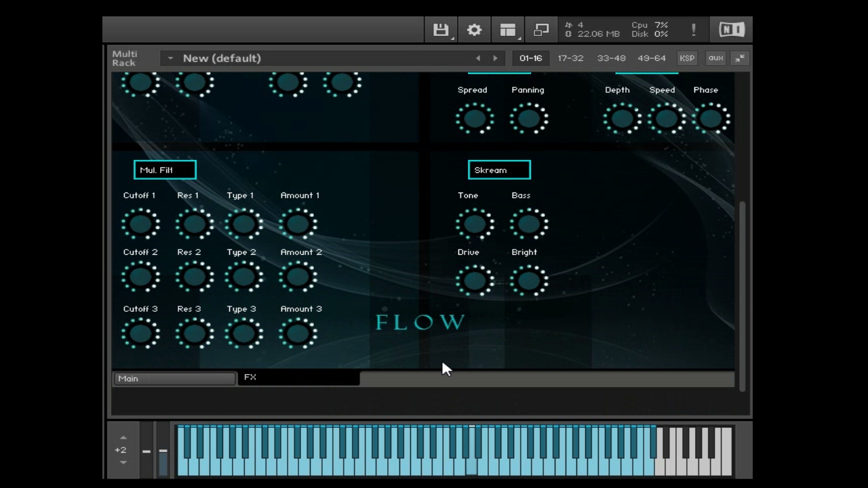The height and width of the screenshot is (488, 868).
Task: Click the NI logo in the top right
Action: (x=730, y=29)
